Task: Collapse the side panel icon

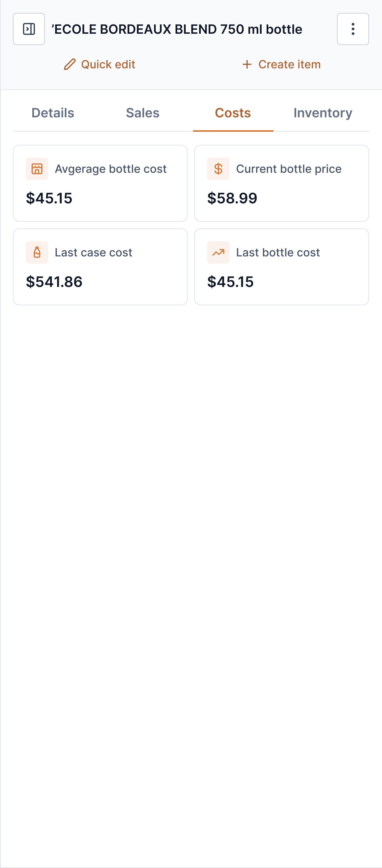Action: point(29,29)
